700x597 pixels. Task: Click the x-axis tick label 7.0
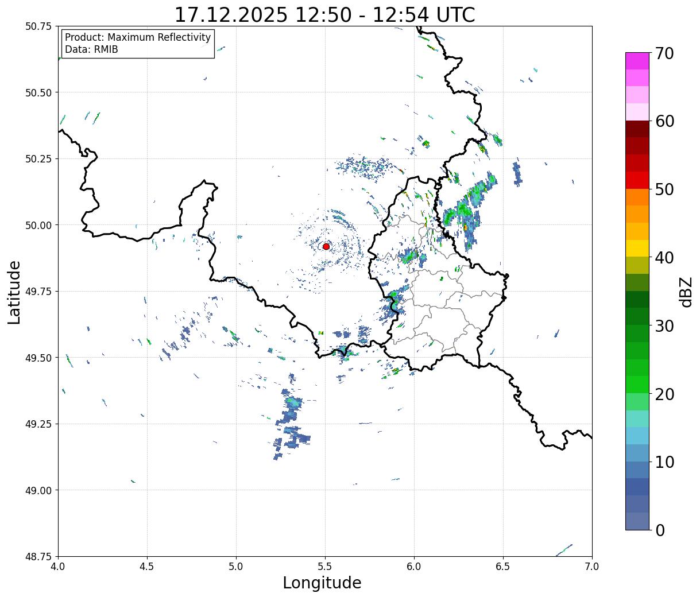point(592,566)
